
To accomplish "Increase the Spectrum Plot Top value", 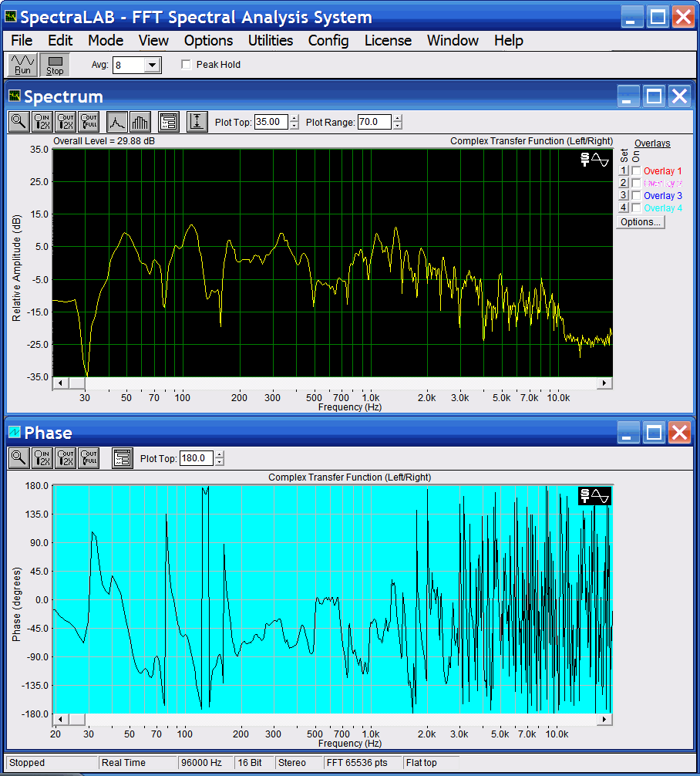I will point(294,119).
